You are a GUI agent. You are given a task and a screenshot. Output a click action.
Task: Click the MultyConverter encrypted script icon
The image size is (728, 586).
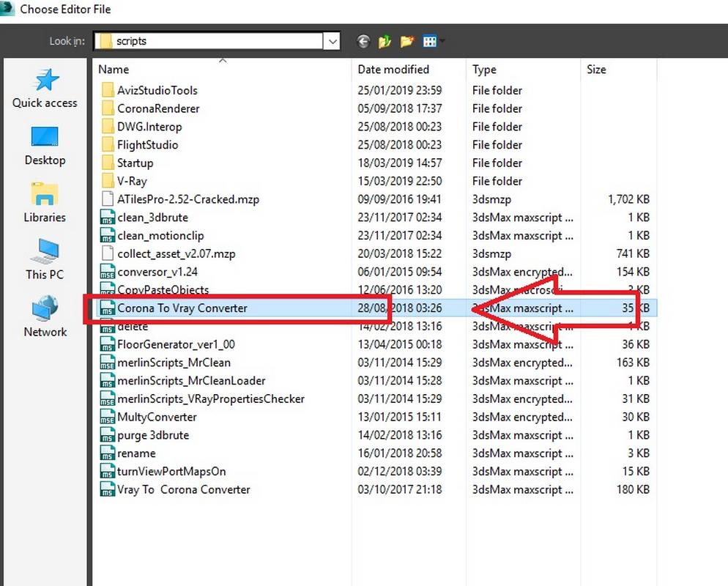coord(108,417)
